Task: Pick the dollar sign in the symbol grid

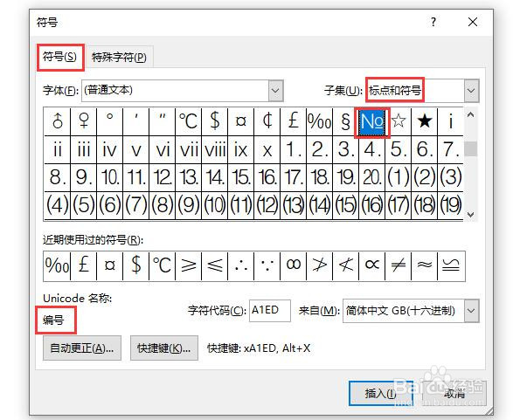Action: (215, 121)
